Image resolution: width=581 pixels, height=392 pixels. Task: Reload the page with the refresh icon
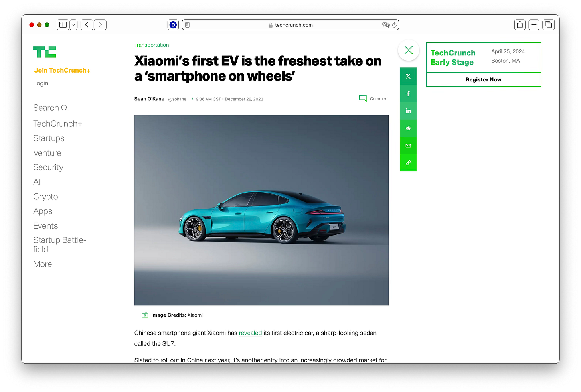coord(394,25)
